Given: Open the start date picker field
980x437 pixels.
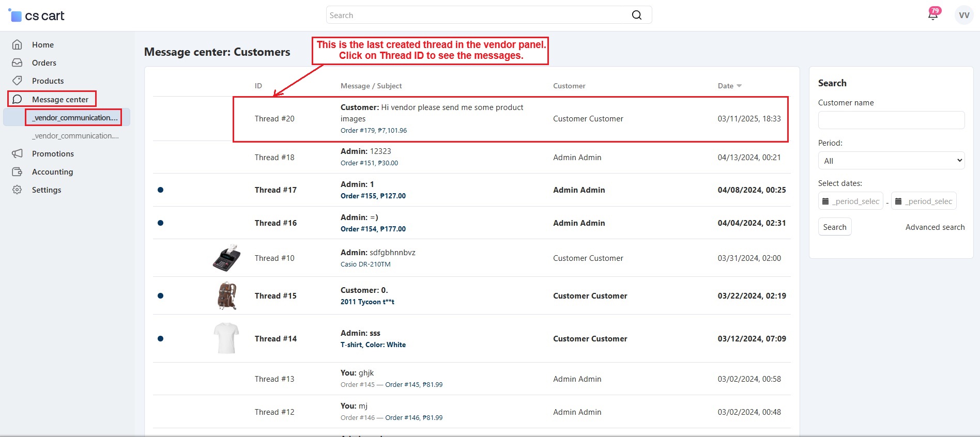Looking at the screenshot, I should (x=850, y=201).
